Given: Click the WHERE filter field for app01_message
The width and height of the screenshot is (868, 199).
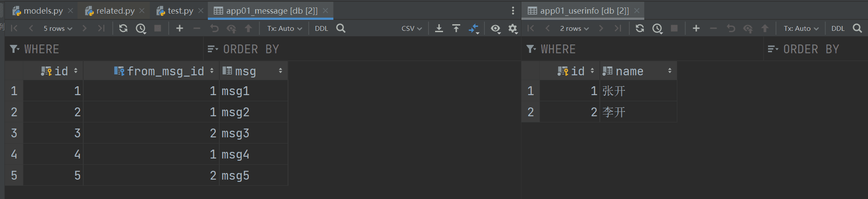Looking at the screenshot, I should click(x=106, y=49).
